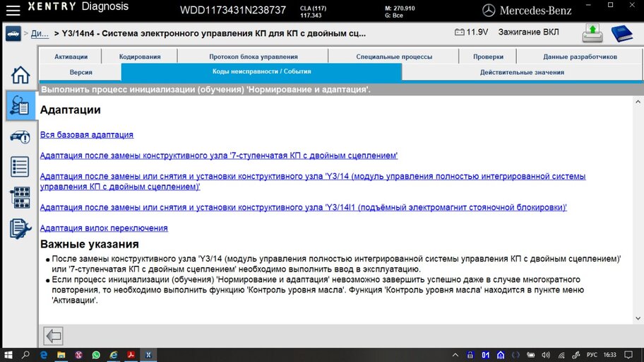644x362 pixels.
Task: Open link 'Адаптация вилок переключения'
Action: coord(104,228)
